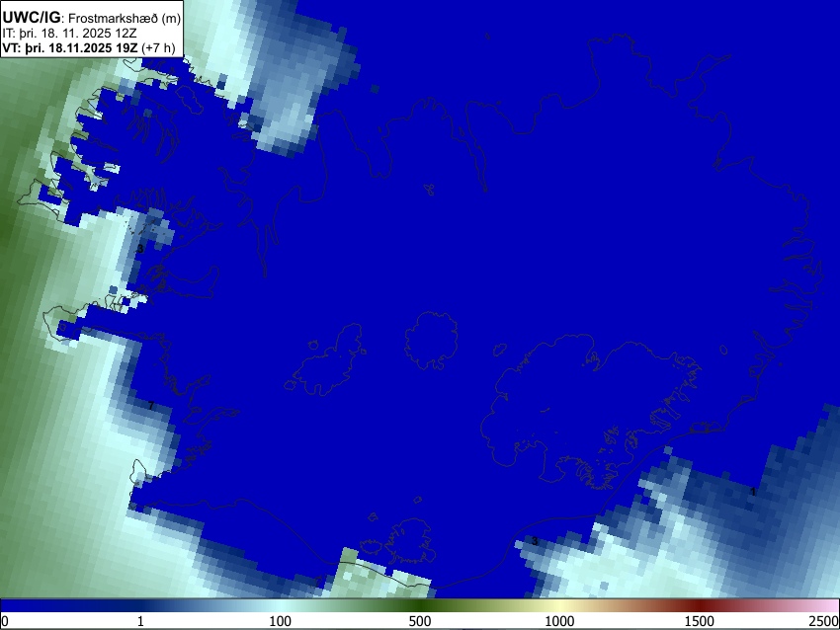Screen dimensions: 840x630
Task: Click the '1000' label on the color scale
Action: pos(559,621)
